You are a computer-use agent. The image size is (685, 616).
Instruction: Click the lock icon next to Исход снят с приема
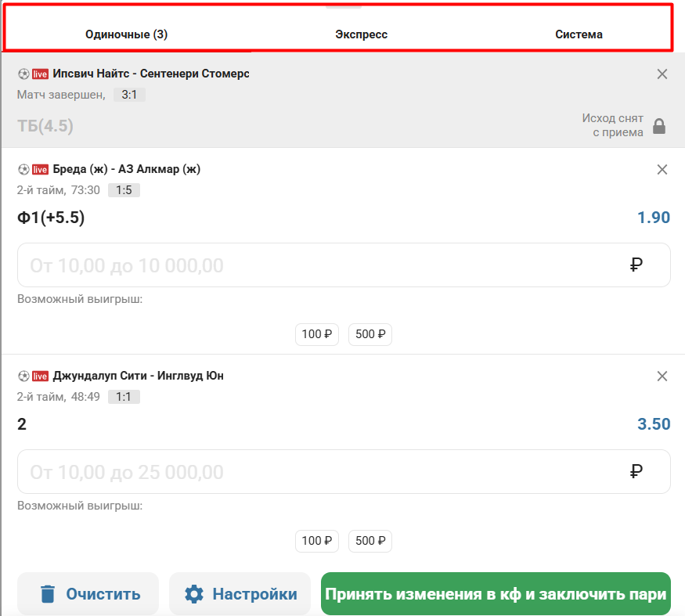pos(659,126)
